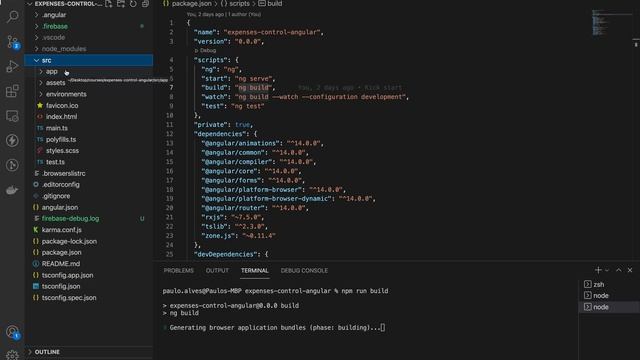Switch to the DEBUG CONSOLE tab
The image size is (640, 360).
tap(304, 271)
